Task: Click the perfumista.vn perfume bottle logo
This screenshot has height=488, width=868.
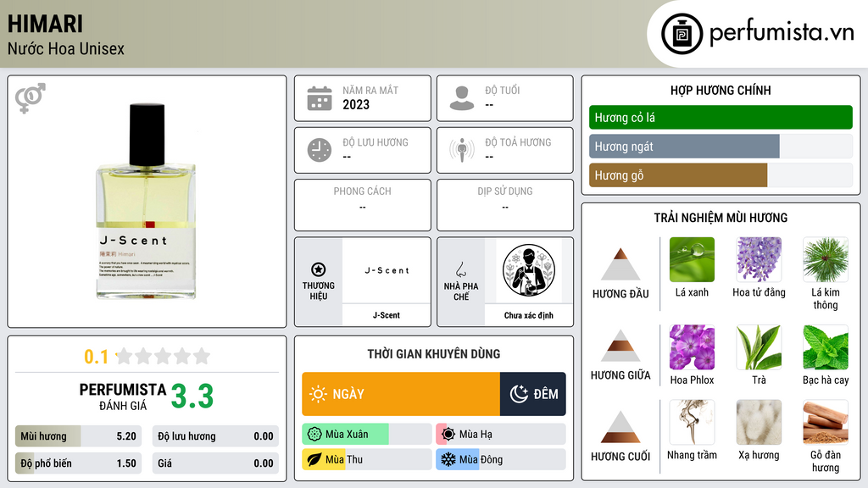Action: coord(682,34)
